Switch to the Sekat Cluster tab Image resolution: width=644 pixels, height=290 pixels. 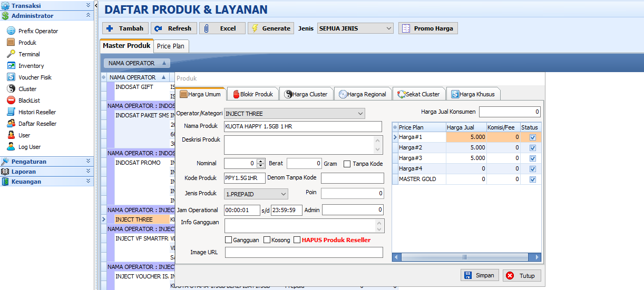(418, 94)
